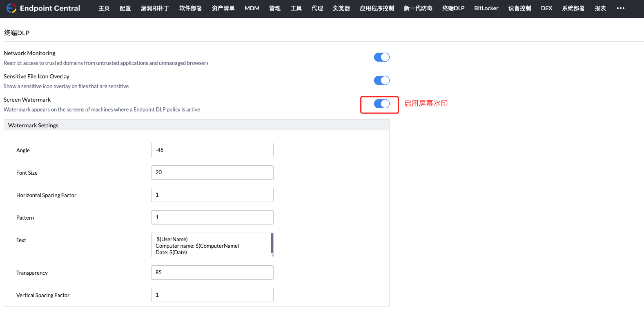This screenshot has width=644, height=320.
Task: Select BitLocker in the navigation bar
Action: (x=486, y=8)
